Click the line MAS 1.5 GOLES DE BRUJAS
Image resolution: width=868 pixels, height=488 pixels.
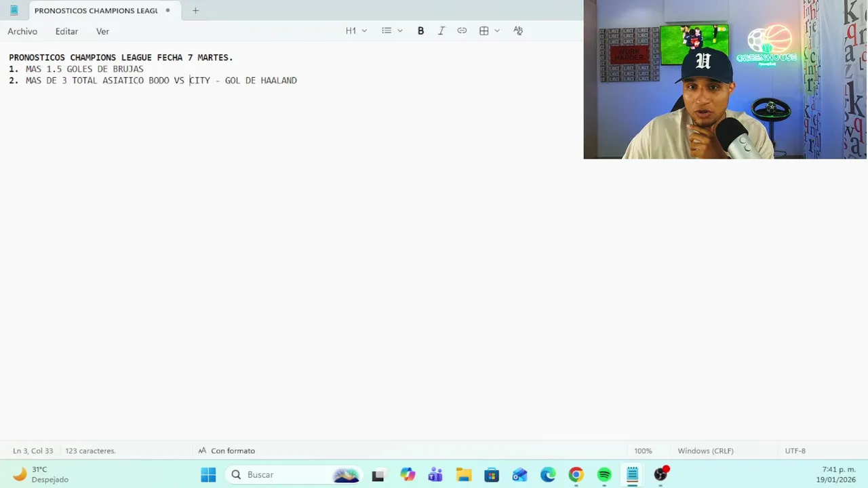tap(85, 69)
